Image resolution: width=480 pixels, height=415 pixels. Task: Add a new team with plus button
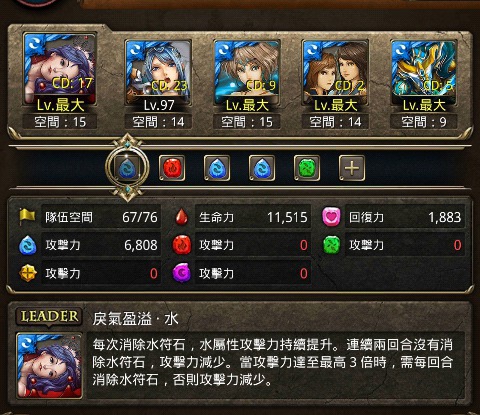[x=352, y=168]
